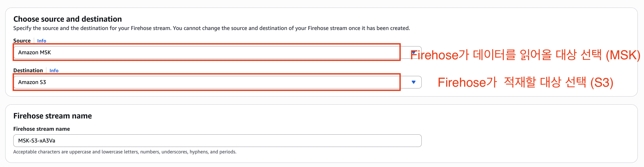Click the red Korean annotation mentioning S3

(525, 82)
